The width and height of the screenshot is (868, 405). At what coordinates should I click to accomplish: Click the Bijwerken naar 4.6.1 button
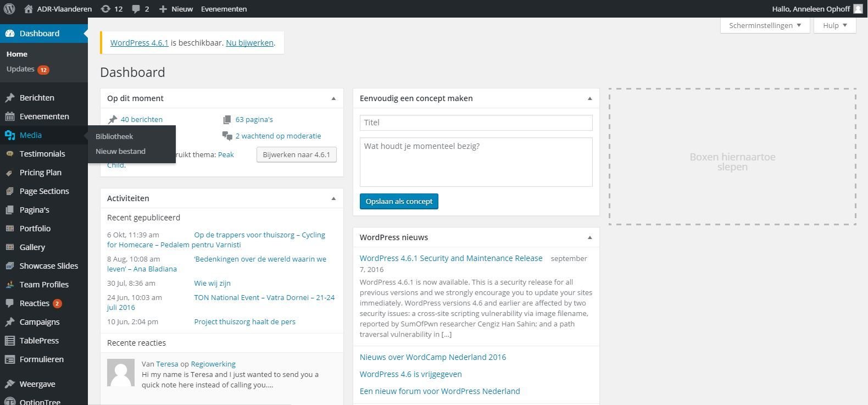[296, 154]
